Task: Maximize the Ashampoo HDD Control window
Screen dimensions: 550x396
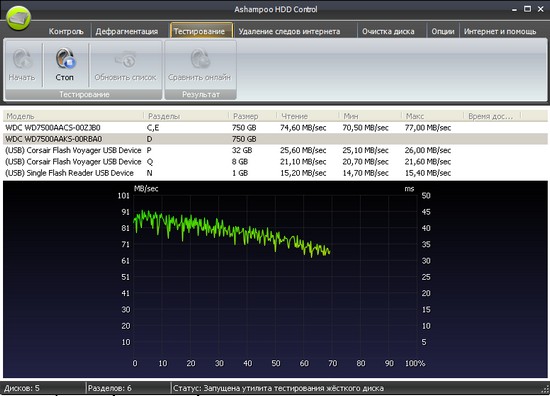Action: point(527,9)
